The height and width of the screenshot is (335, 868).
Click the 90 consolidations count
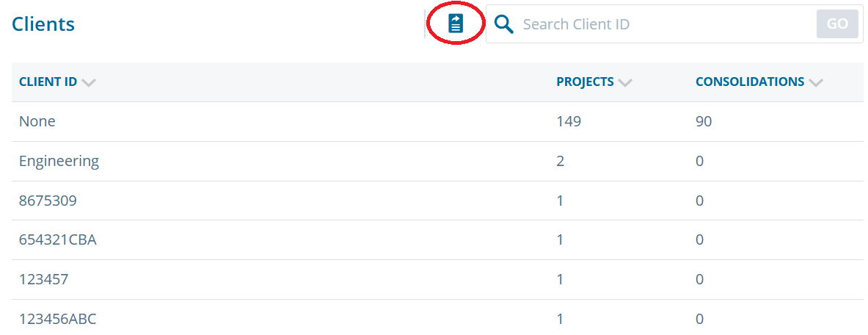pyautogui.click(x=704, y=121)
